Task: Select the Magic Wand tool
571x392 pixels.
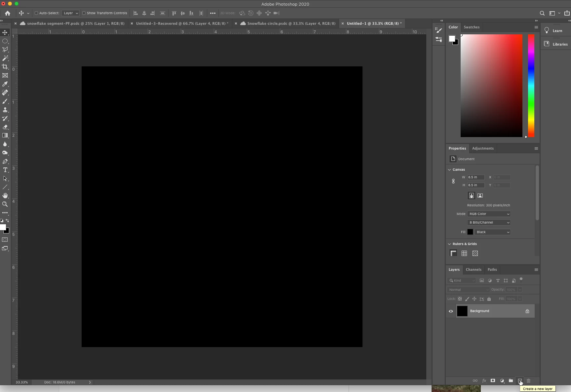Action: click(x=5, y=58)
